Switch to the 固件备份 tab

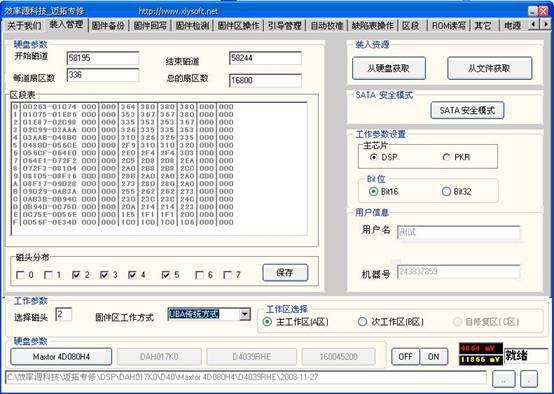(x=108, y=26)
